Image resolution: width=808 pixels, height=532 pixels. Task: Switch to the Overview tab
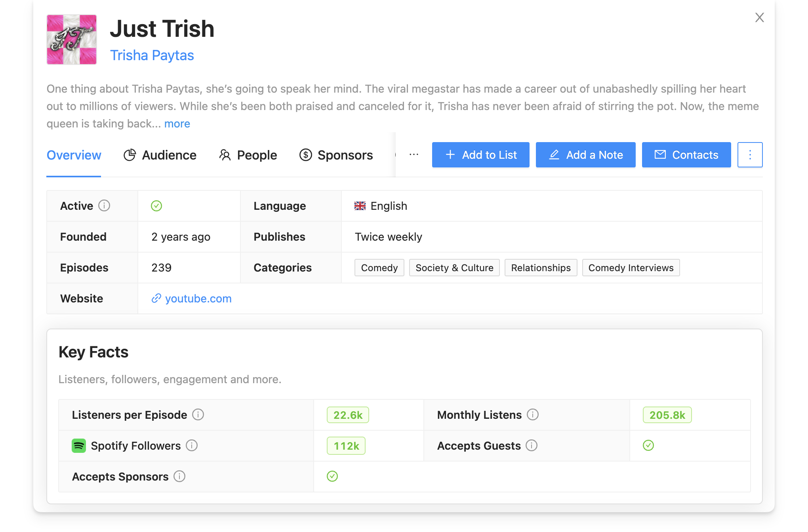click(74, 155)
